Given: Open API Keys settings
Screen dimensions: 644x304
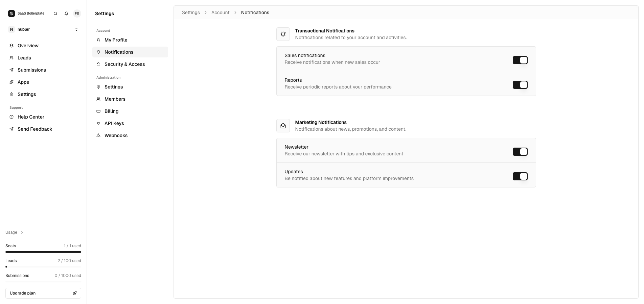Looking at the screenshot, I should (x=114, y=123).
